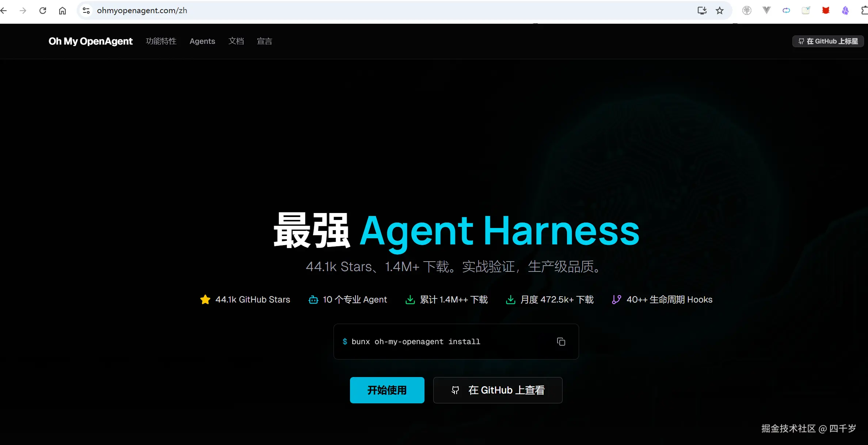Star the repo via 在 GitHub 上标星
The image size is (868, 445).
click(828, 41)
